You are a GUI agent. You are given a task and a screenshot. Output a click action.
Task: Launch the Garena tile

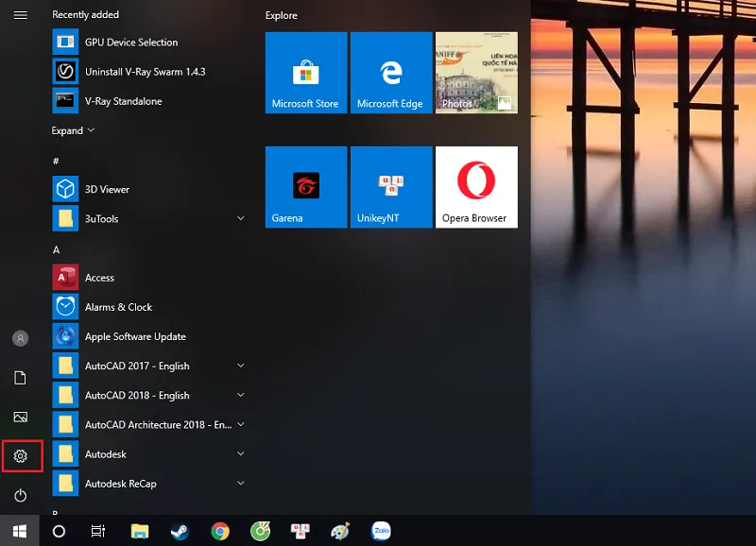pos(305,186)
